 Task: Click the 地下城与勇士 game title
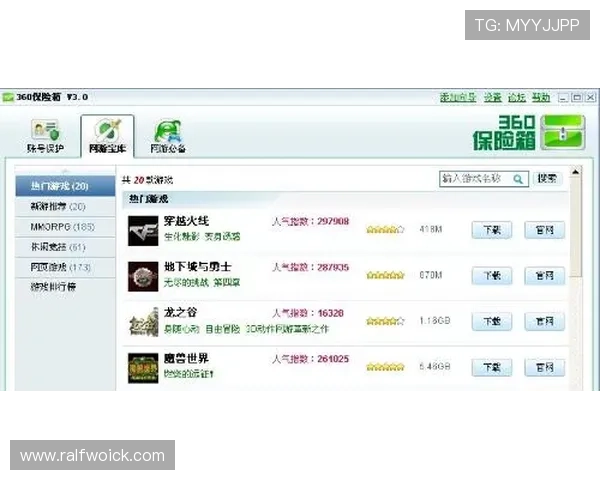pyautogui.click(x=197, y=267)
